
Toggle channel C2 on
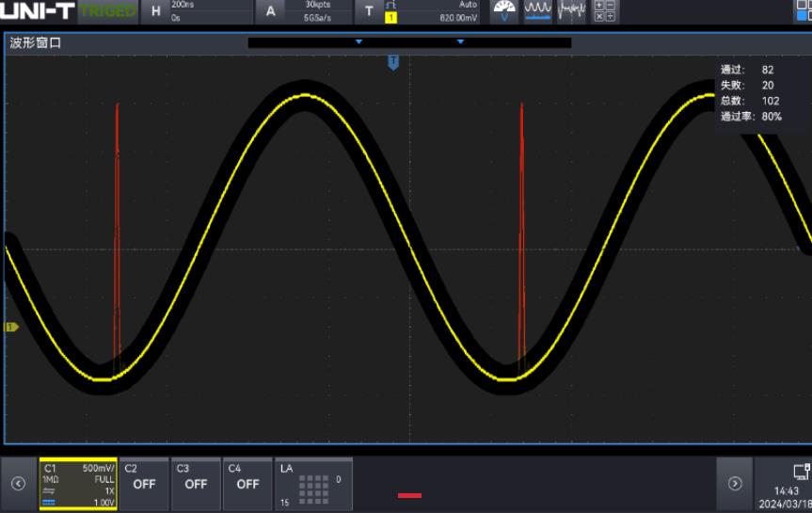[x=144, y=484]
